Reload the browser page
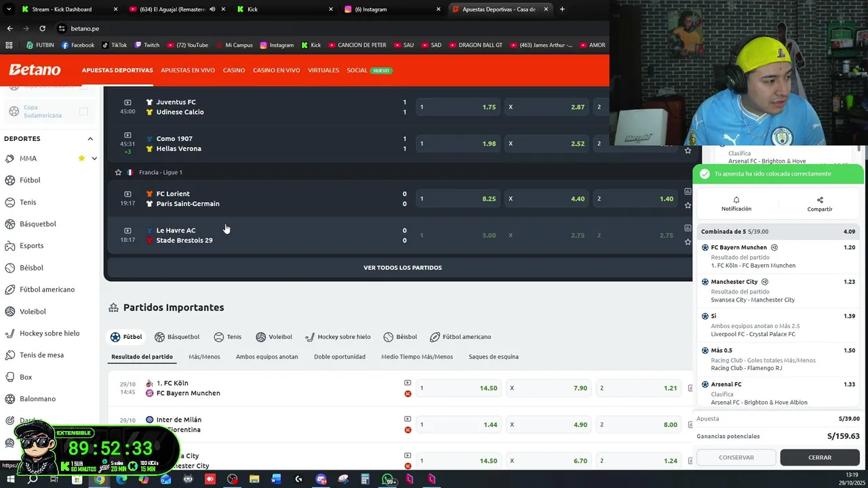The width and height of the screenshot is (868, 488). tap(42, 28)
